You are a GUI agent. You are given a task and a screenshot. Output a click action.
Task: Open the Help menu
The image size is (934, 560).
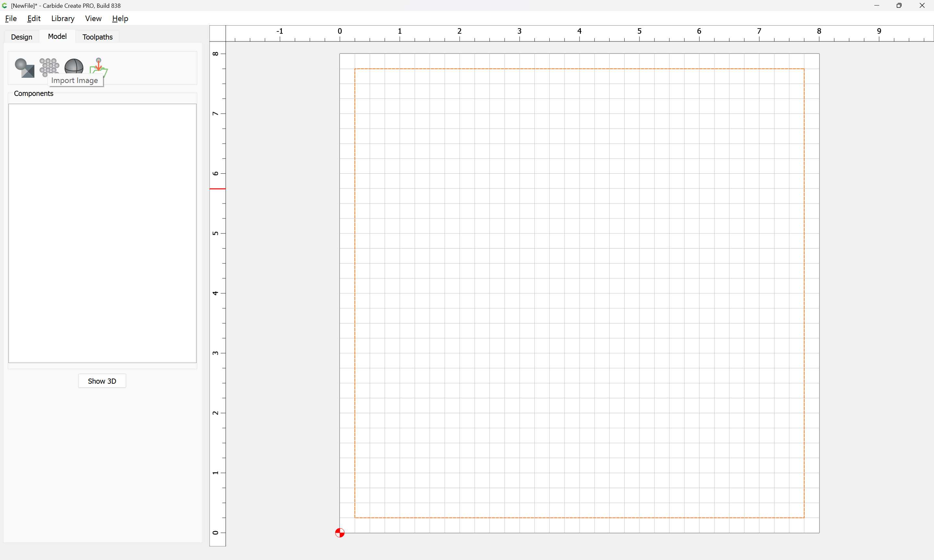tap(120, 18)
